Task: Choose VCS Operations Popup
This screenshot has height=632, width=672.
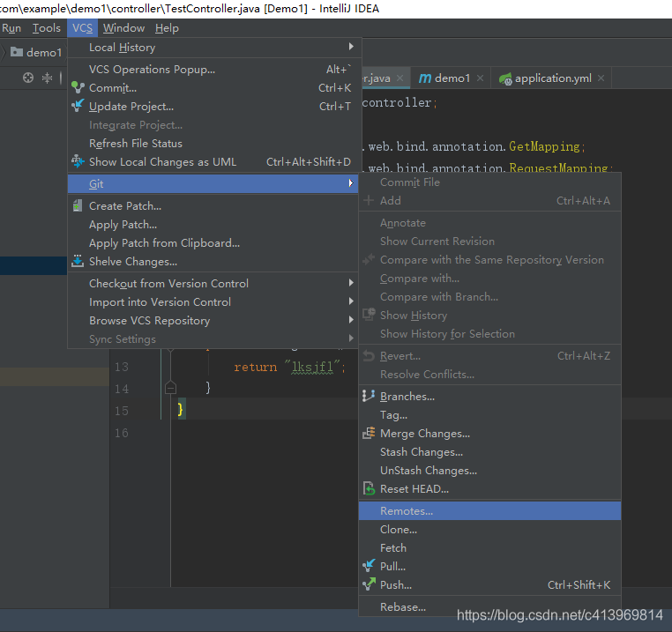Action: coord(213,70)
